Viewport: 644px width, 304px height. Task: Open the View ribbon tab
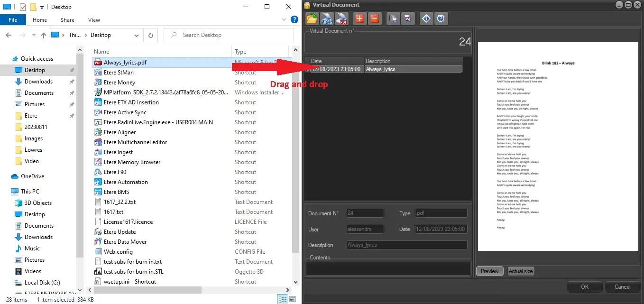94,20
